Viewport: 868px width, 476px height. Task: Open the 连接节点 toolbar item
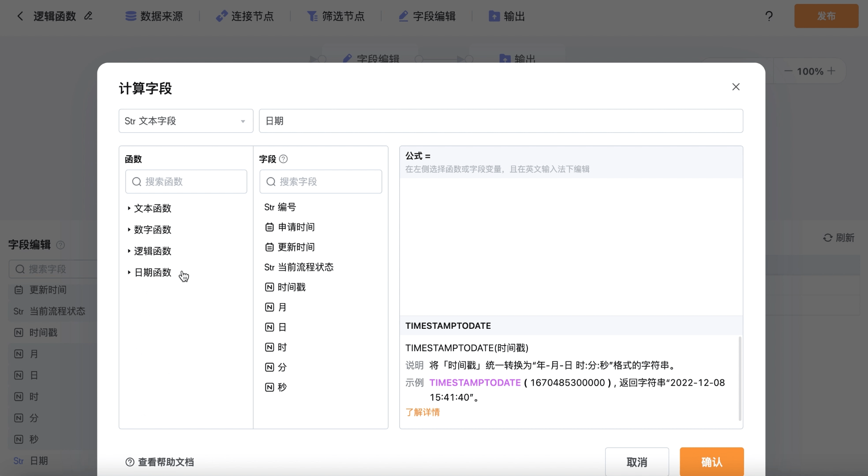245,16
